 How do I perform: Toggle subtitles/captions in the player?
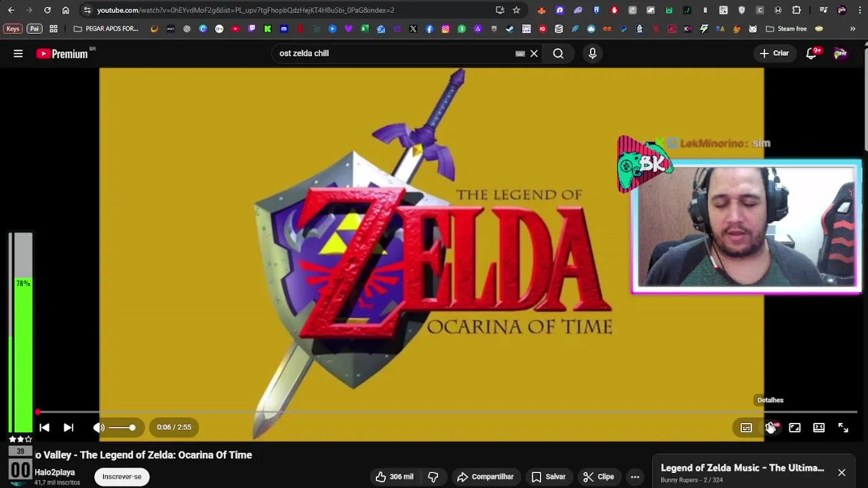pyautogui.click(x=746, y=428)
